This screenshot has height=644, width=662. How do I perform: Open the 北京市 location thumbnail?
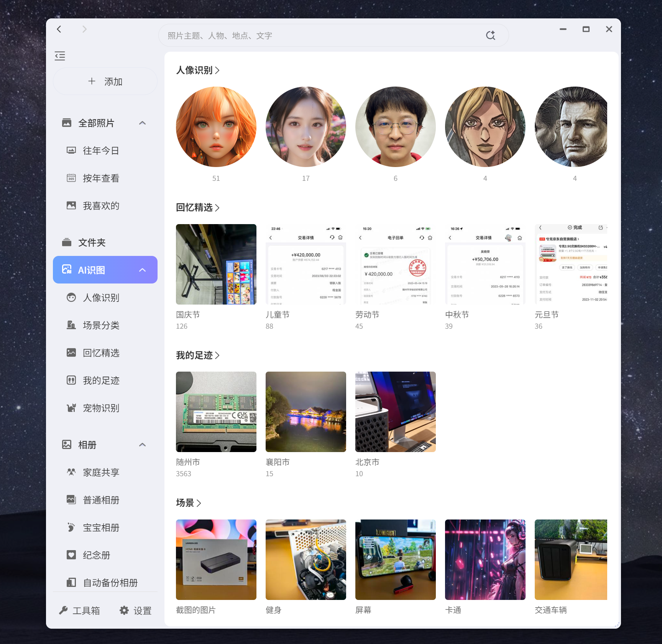[x=396, y=412]
